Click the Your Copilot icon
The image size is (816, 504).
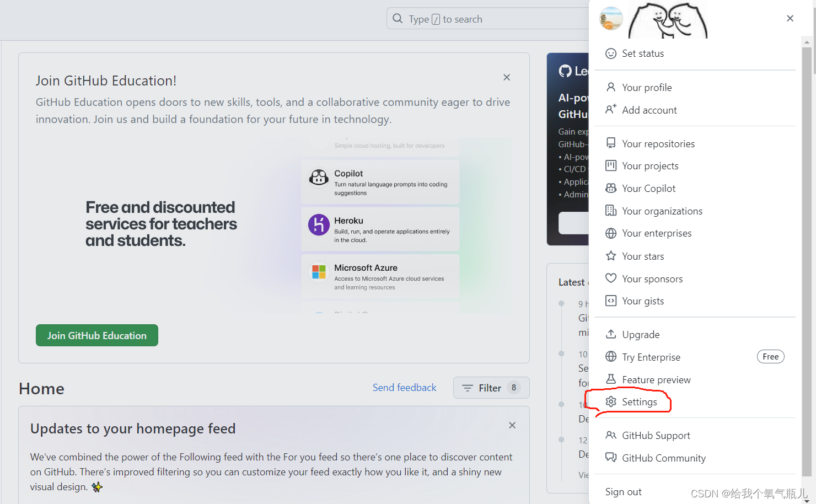coord(610,188)
